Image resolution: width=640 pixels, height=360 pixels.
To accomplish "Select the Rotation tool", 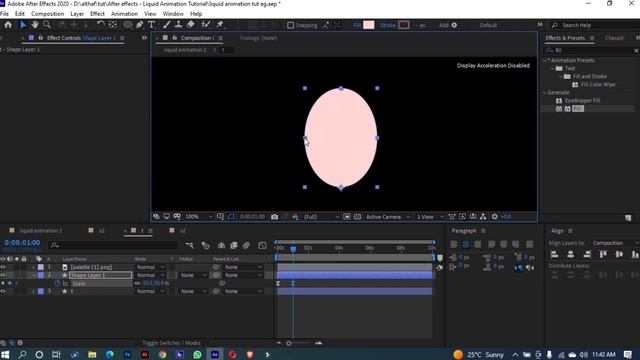I will click(x=100, y=25).
